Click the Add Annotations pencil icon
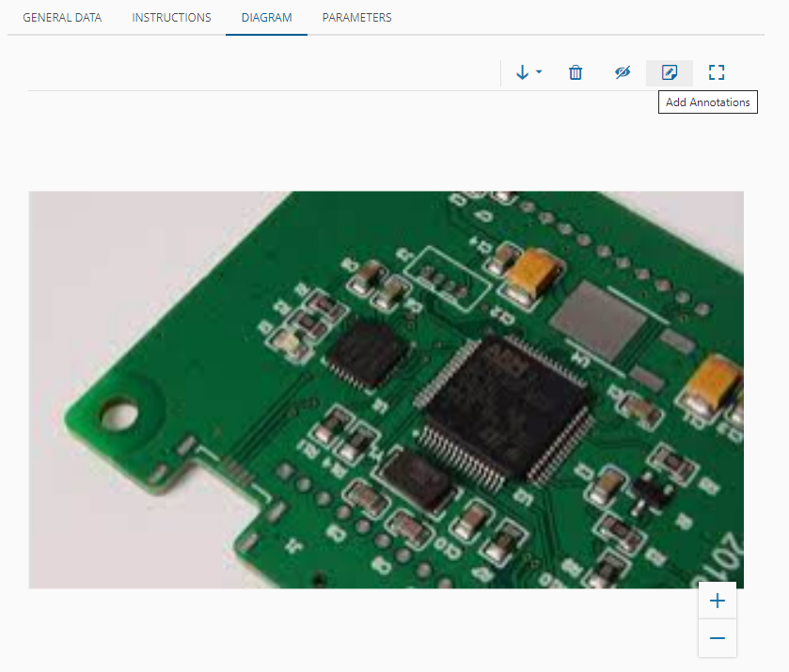Viewport: 789px width, 672px height. pos(670,72)
